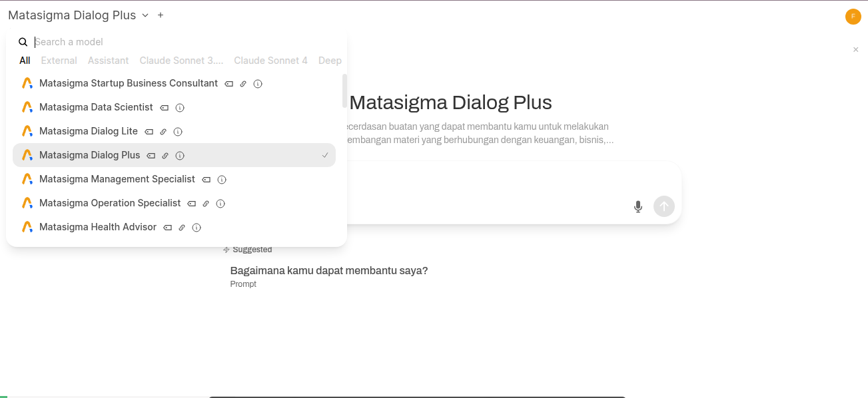868x398 pixels.
Task: Select the All tab in model filters
Action: pyautogui.click(x=25, y=60)
